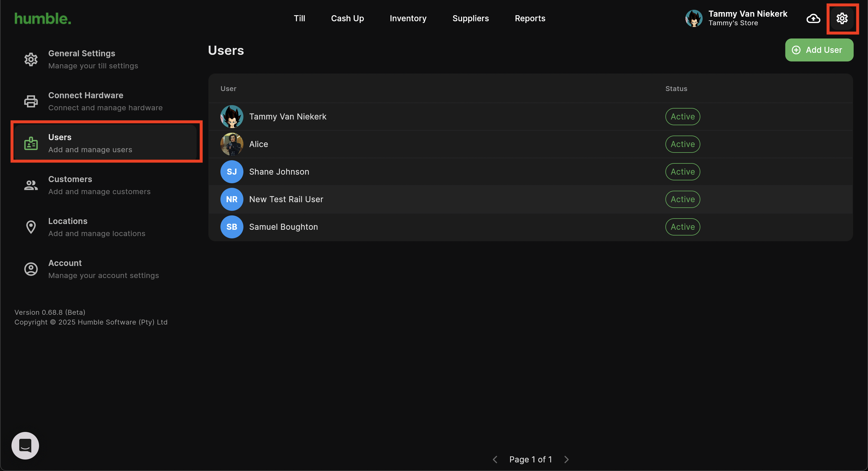Click the plus icon in Add User button
Viewport: 868px width, 471px height.
click(796, 50)
